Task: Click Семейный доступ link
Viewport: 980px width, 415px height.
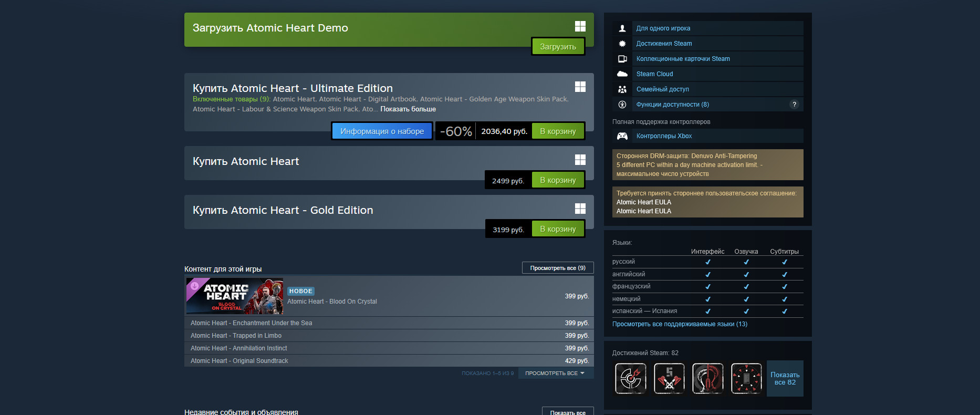Action: [662, 89]
